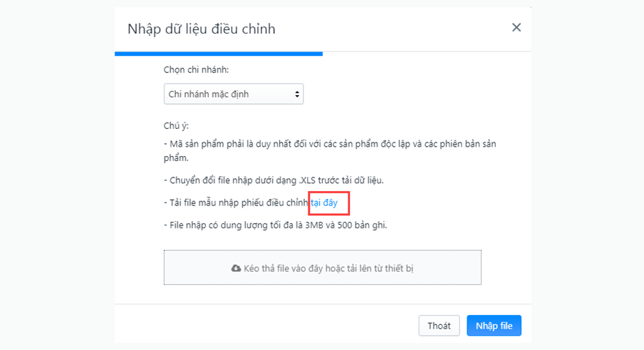The height and width of the screenshot is (350, 644).
Task: Click the branch selector up-down arrows
Action: [297, 94]
